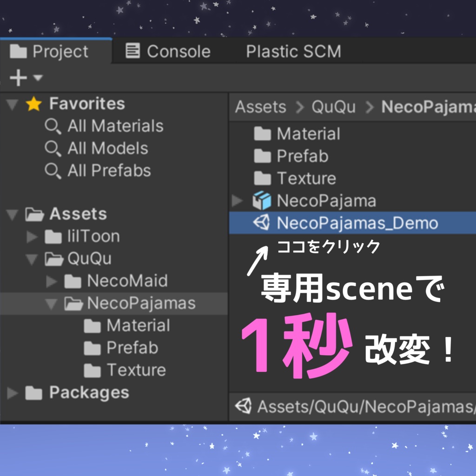Open the Material folder in file list
476x476 pixels.
click(x=297, y=133)
